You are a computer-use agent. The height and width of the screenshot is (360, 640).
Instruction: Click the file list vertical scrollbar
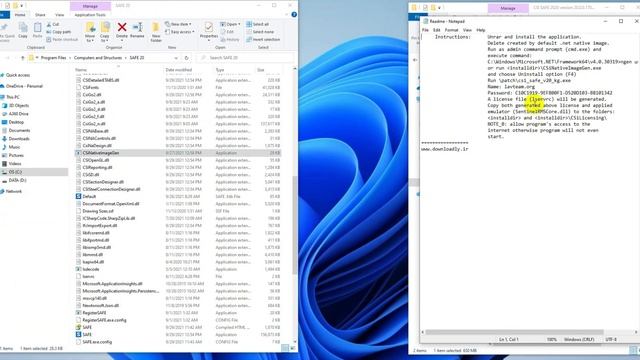295,224
